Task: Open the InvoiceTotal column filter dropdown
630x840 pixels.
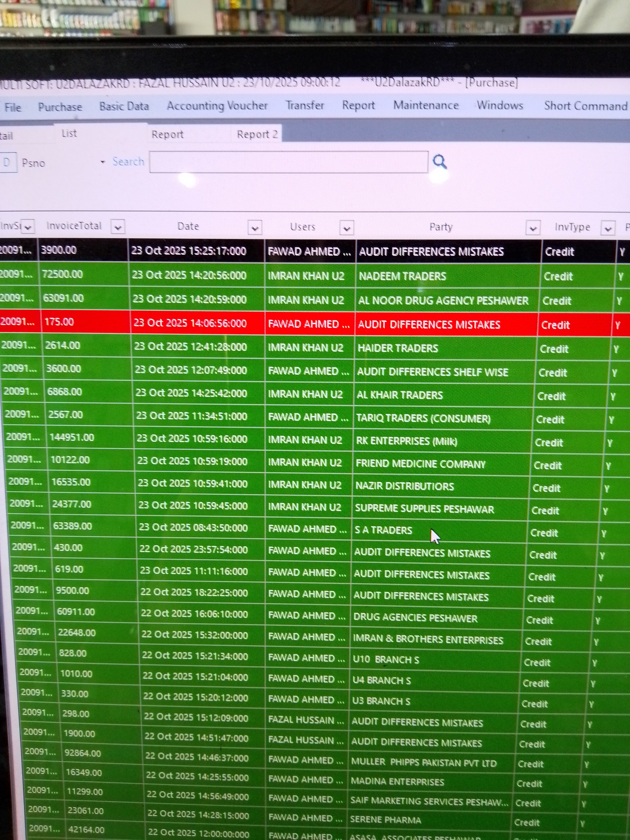Action: 118,228
